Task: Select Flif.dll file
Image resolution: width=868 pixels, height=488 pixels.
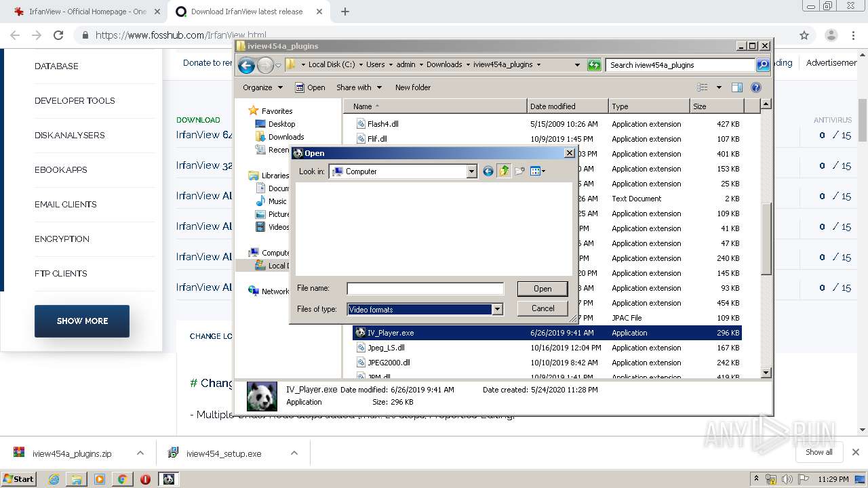Action: [x=377, y=139]
